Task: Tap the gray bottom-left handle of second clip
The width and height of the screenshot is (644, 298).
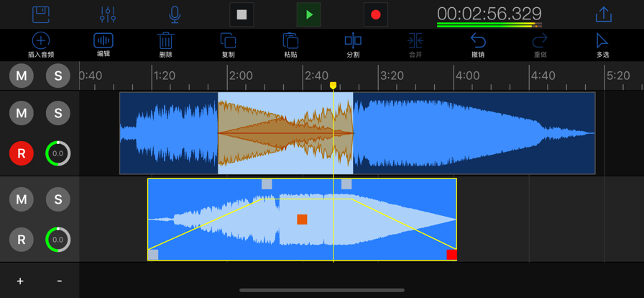Action: tap(153, 255)
